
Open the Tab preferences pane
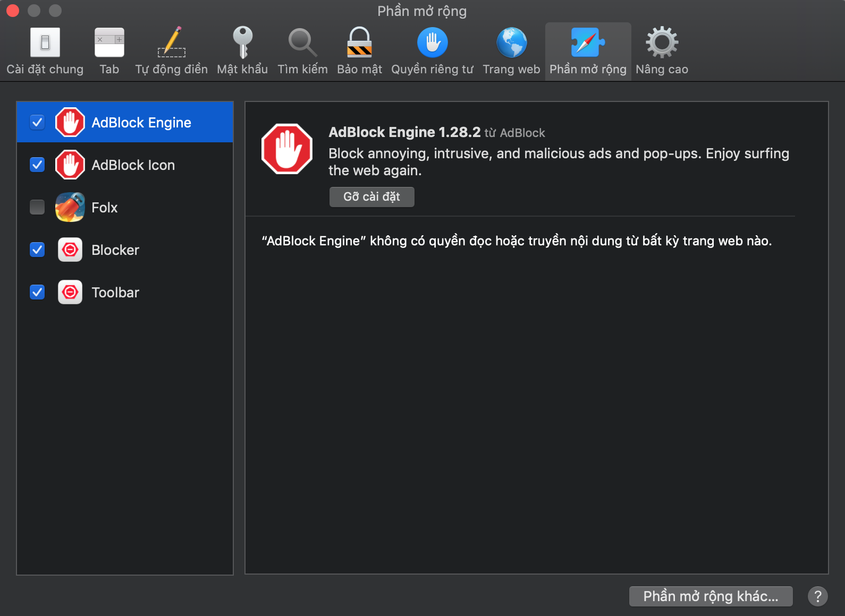tap(109, 52)
